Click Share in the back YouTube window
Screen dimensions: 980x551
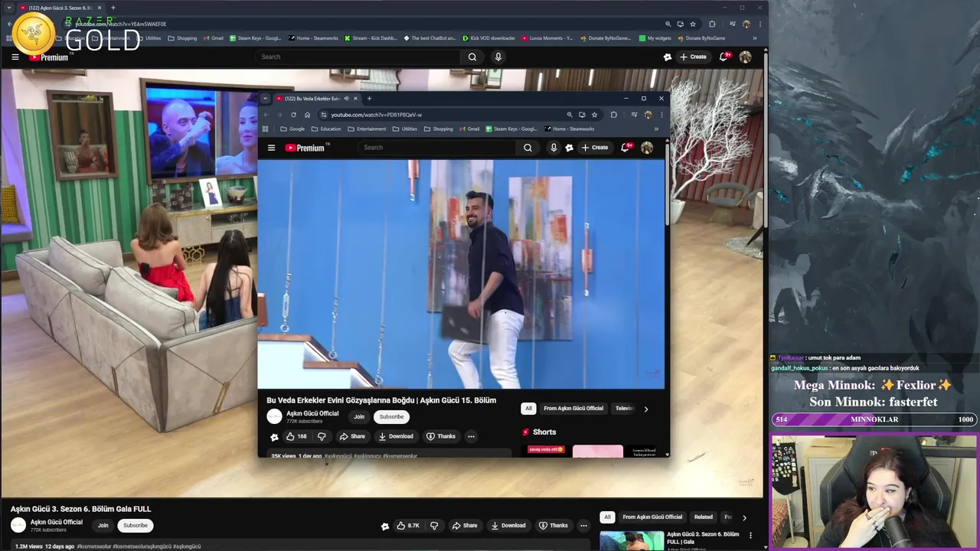pyautogui.click(x=465, y=526)
